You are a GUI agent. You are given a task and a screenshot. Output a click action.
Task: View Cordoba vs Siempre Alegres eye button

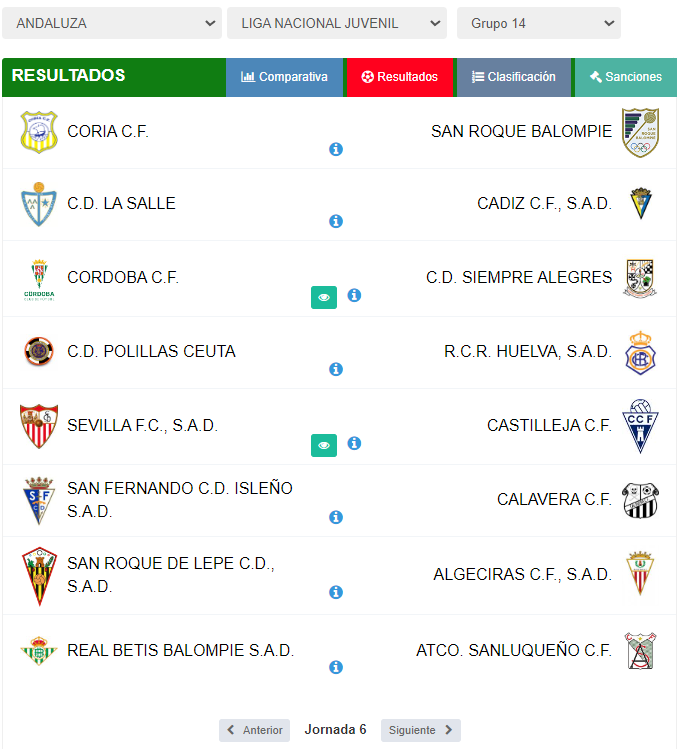(324, 298)
